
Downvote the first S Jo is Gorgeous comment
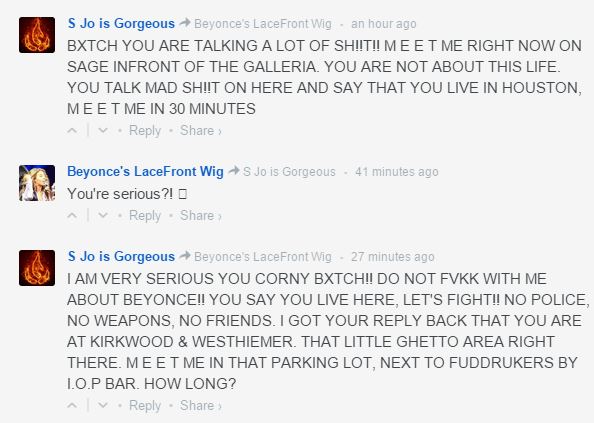click(103, 131)
